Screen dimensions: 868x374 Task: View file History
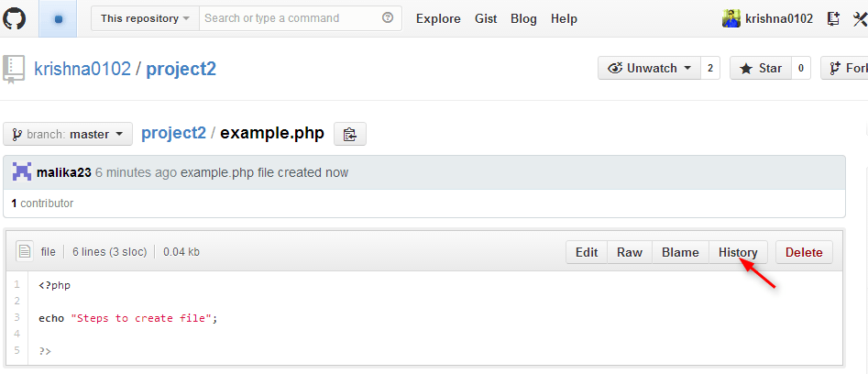tap(738, 252)
